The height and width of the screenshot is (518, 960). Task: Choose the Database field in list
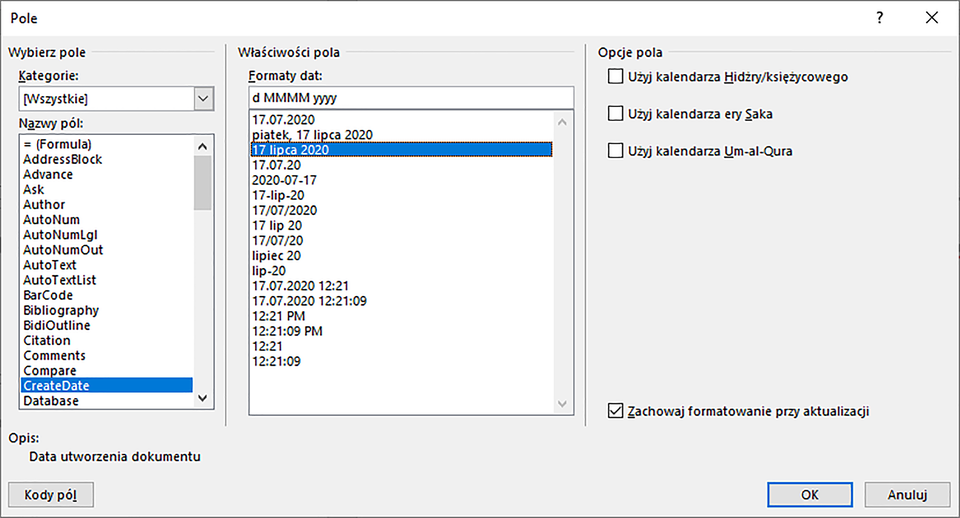pos(51,400)
